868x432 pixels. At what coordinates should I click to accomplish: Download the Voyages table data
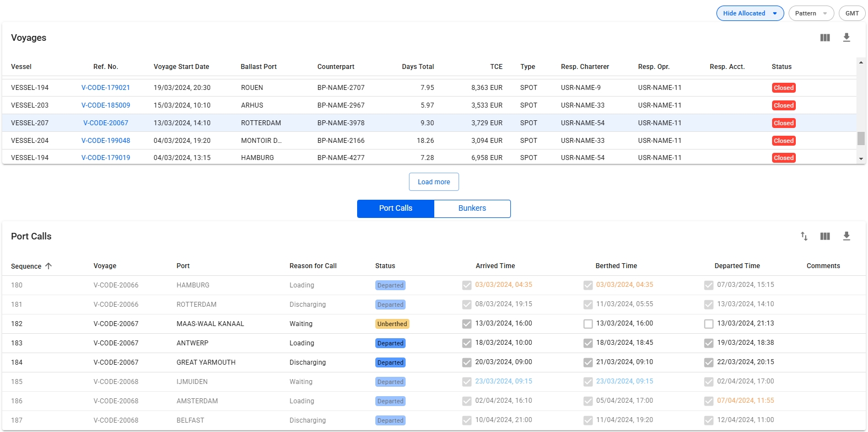click(847, 38)
